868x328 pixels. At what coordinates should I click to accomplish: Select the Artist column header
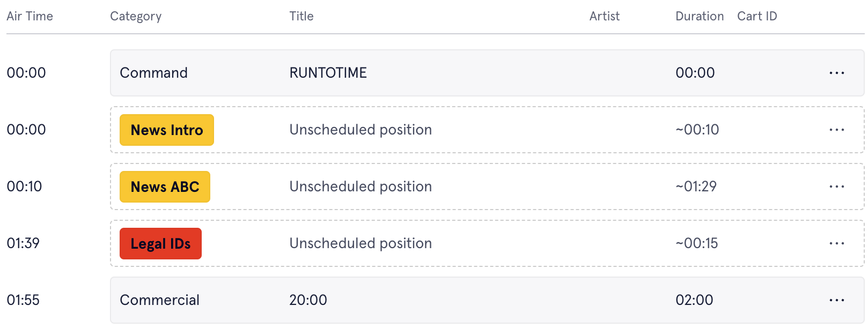(605, 16)
